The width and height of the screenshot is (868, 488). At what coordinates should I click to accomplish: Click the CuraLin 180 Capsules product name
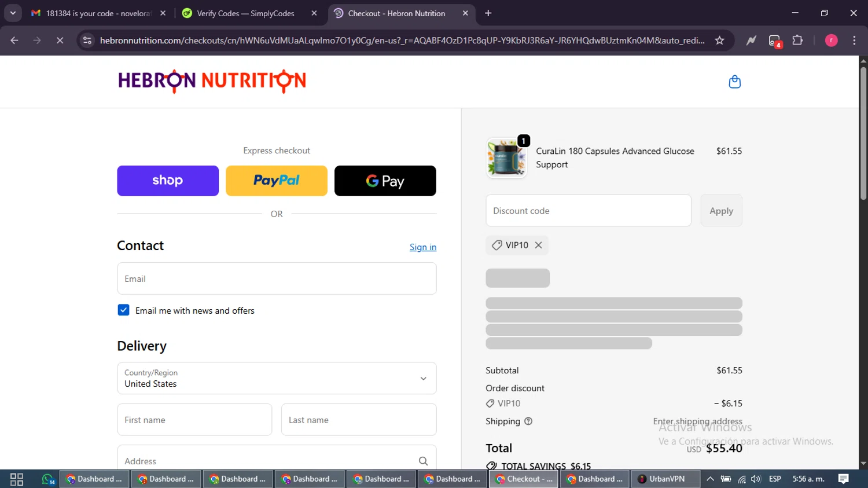pyautogui.click(x=615, y=157)
